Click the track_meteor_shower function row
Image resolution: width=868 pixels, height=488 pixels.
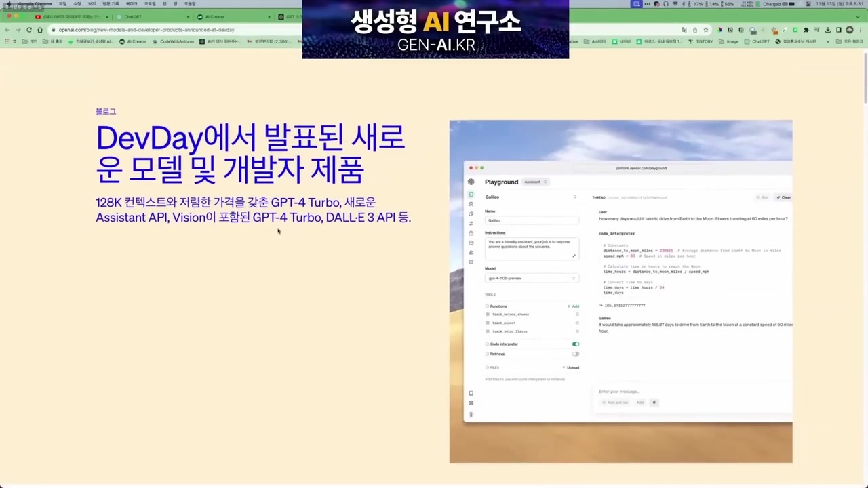(532, 314)
